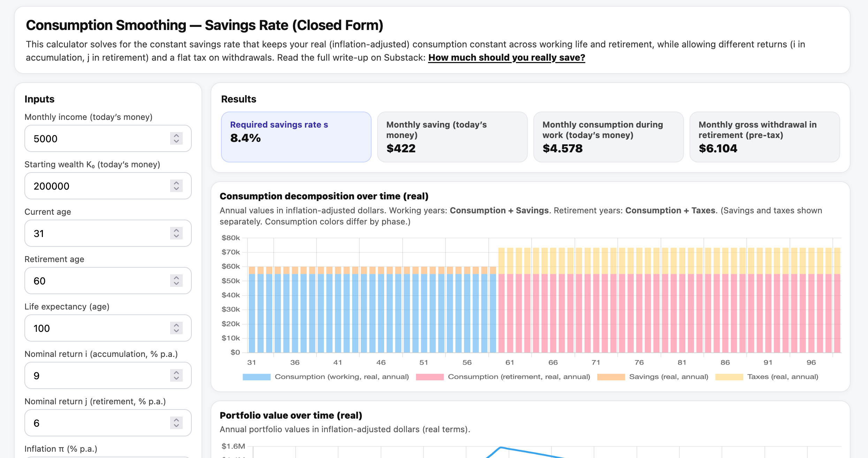Click the Starting wealth stepper control
The width and height of the screenshot is (868, 458).
[x=176, y=186]
